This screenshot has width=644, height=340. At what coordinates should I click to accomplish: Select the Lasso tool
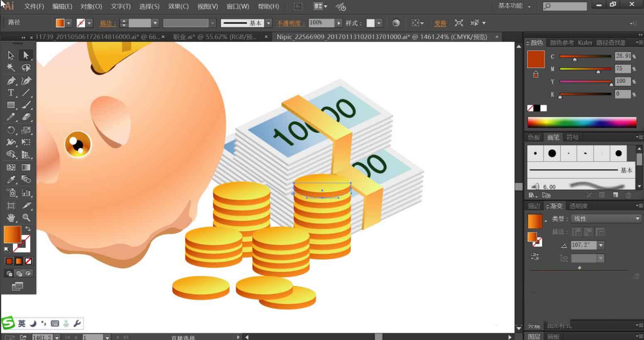coord(26,68)
